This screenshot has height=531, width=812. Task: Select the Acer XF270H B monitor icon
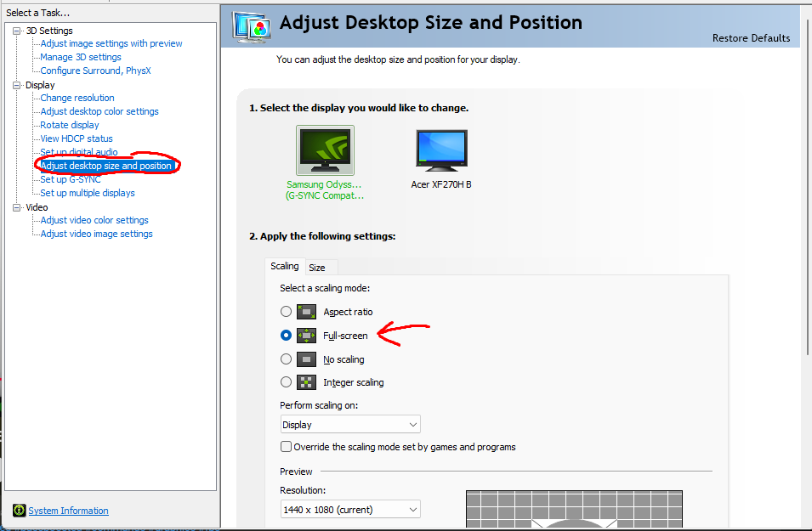442,150
